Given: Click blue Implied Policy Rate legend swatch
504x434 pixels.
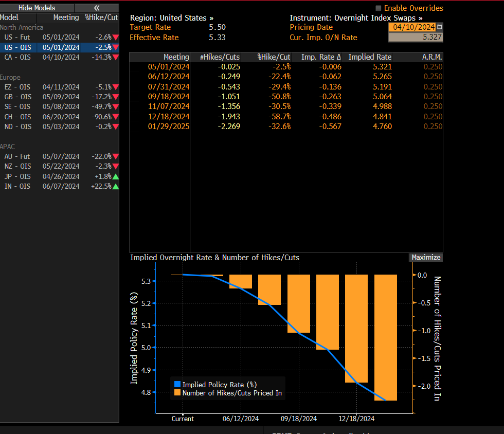Looking at the screenshot, I should coord(177,384).
